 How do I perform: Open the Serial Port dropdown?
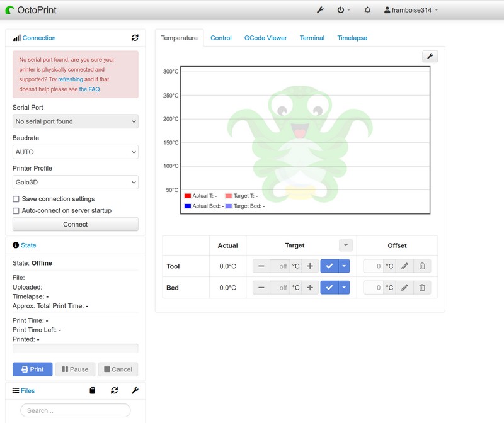(76, 121)
